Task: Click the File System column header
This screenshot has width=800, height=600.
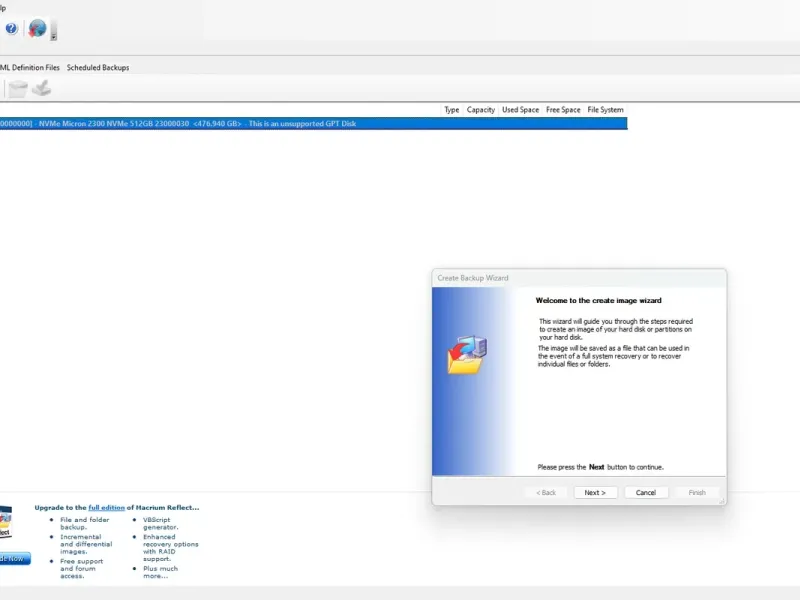Action: pos(606,110)
